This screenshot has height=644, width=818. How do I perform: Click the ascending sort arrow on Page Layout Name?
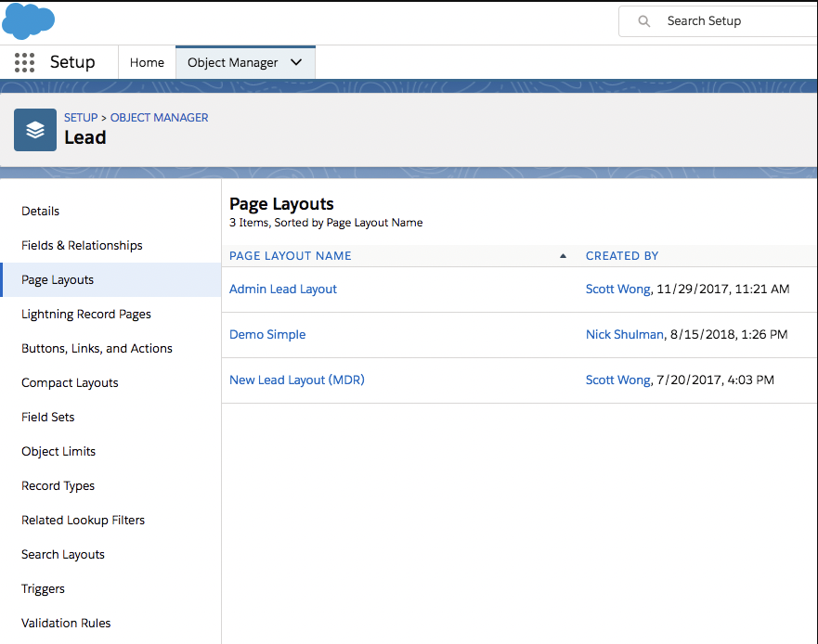(x=563, y=255)
